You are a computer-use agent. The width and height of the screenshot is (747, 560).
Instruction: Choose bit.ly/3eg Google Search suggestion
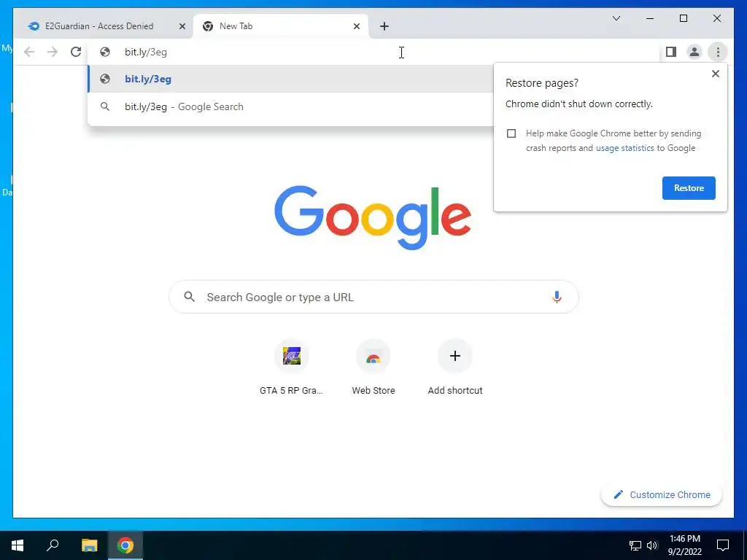click(x=290, y=106)
